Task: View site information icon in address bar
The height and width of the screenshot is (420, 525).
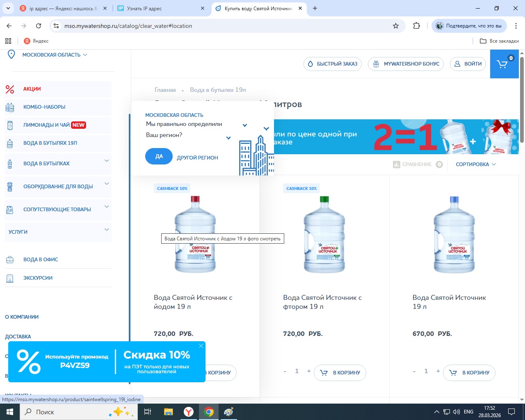Action: click(56, 26)
